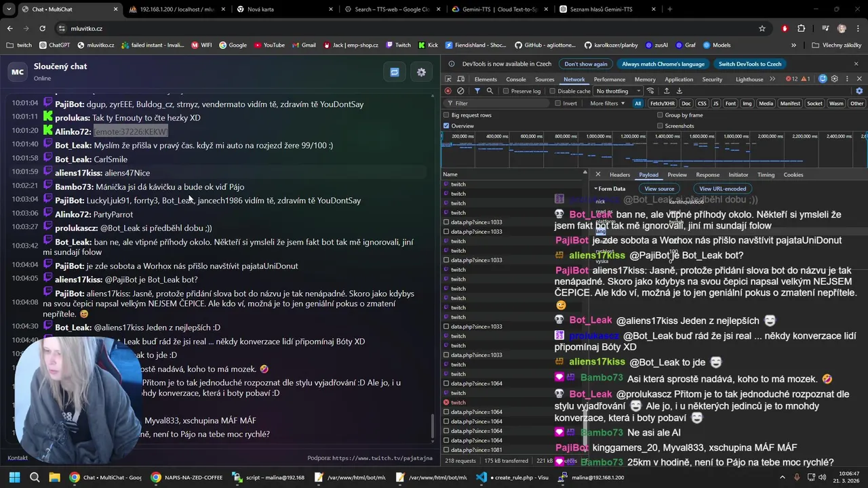Enable Big request rows checkbox
This screenshot has height=488, width=868.
[x=446, y=115]
